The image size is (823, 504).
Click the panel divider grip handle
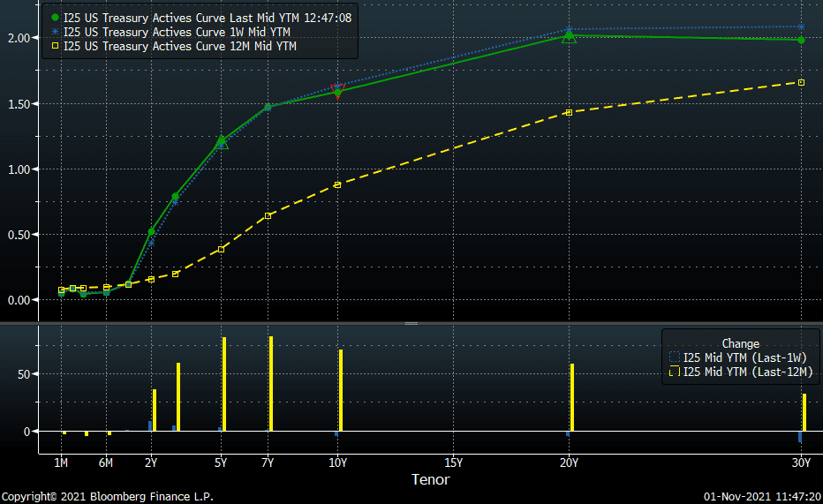click(411, 324)
